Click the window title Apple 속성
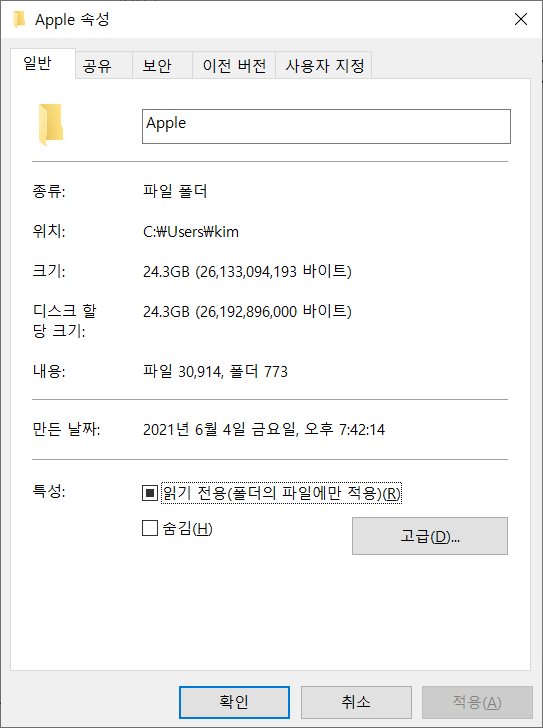Viewport: 543px width, 728px height. pos(72,20)
